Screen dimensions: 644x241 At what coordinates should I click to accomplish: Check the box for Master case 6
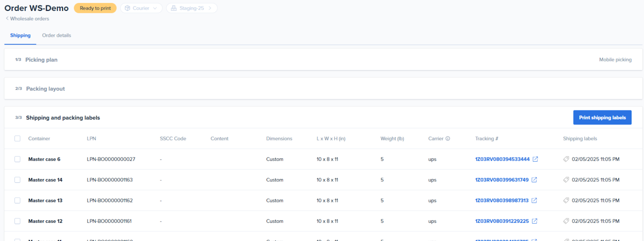(17, 159)
